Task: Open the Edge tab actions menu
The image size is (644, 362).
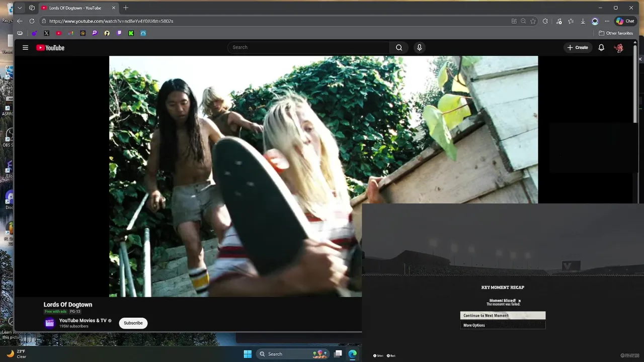Action: pos(20,8)
